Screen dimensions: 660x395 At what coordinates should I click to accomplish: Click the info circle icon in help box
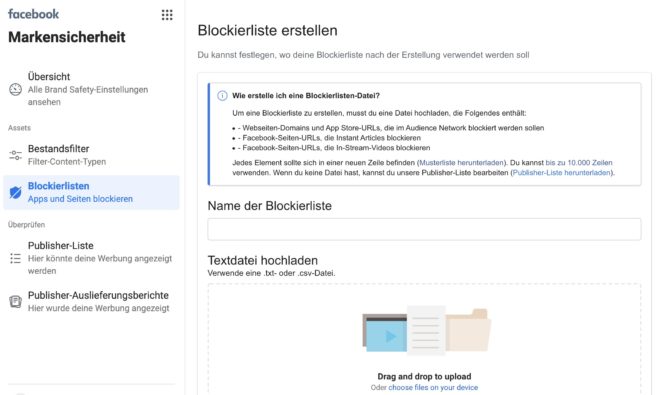coord(222,96)
